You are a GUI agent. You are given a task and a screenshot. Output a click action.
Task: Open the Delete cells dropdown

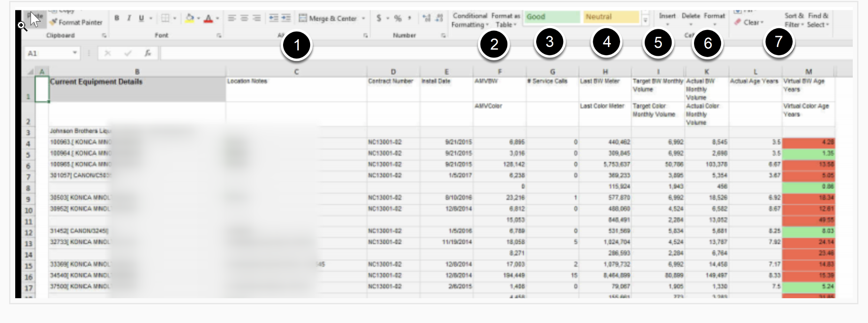coord(691,19)
